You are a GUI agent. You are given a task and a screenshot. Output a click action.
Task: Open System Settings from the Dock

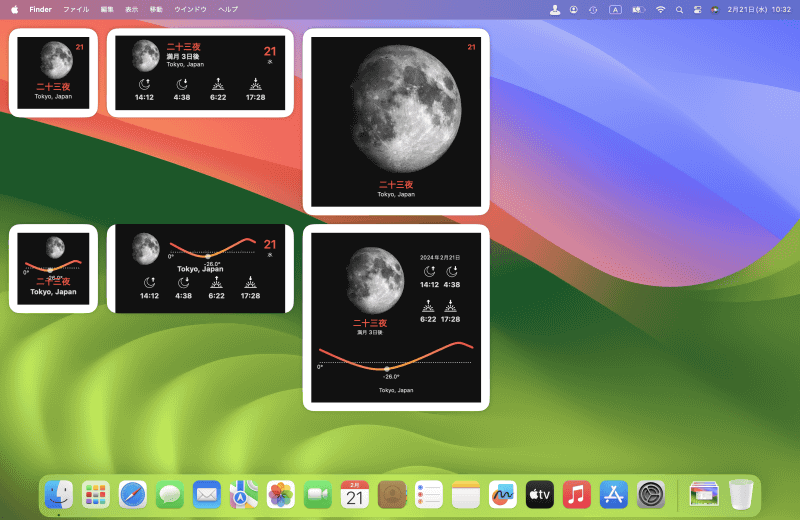click(x=651, y=494)
